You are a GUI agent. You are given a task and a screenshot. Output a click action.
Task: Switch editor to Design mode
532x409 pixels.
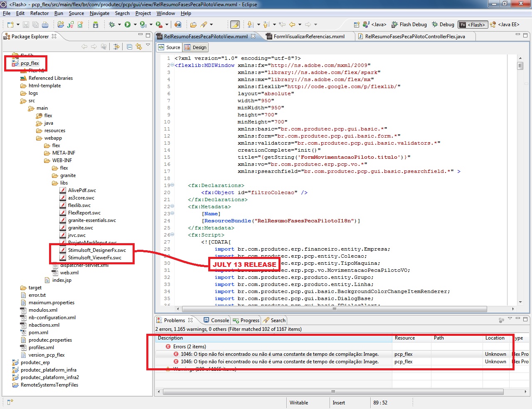coord(196,47)
